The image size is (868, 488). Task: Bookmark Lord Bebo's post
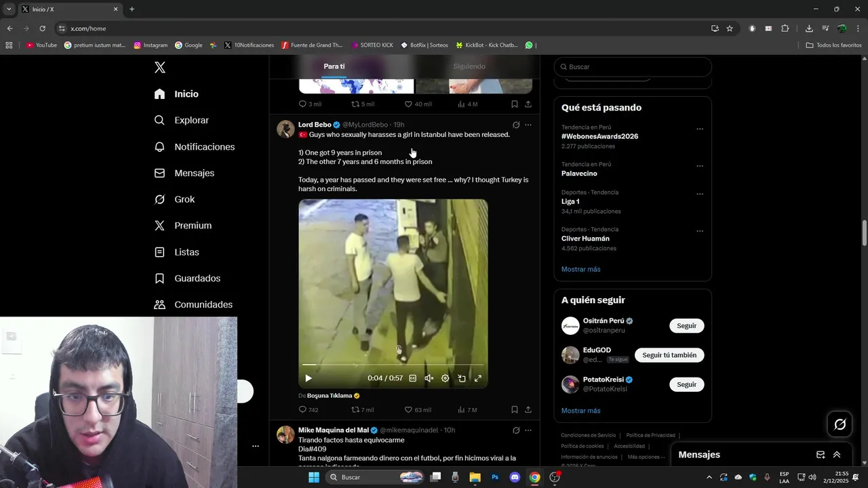514,409
